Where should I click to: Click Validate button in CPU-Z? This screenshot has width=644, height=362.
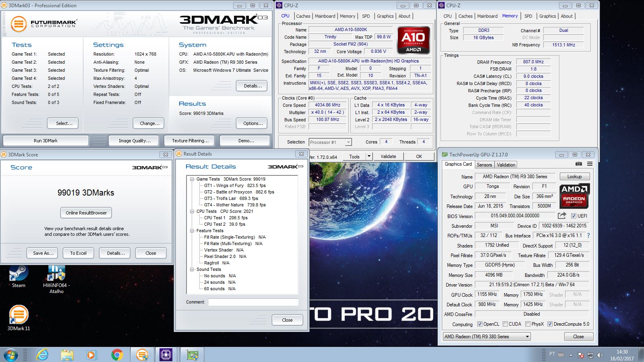coord(388,156)
